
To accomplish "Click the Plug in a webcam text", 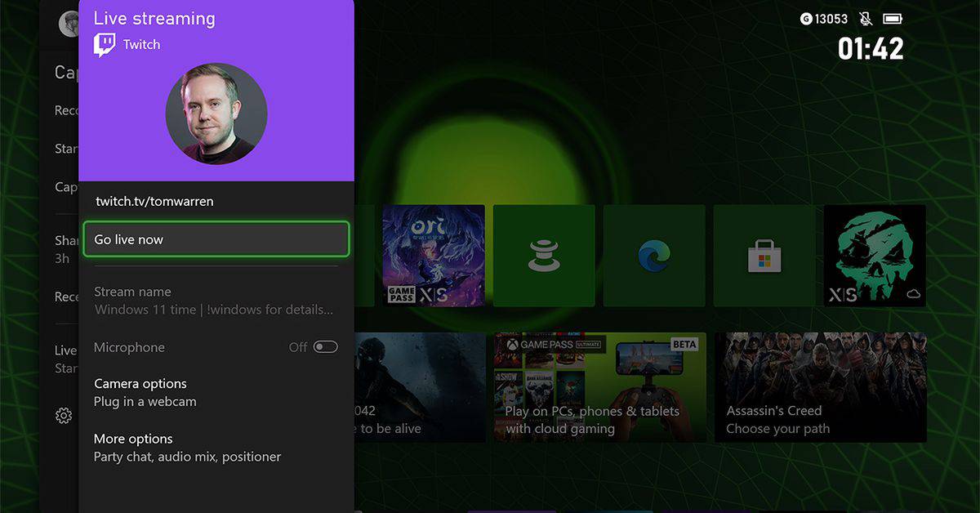I will (145, 401).
